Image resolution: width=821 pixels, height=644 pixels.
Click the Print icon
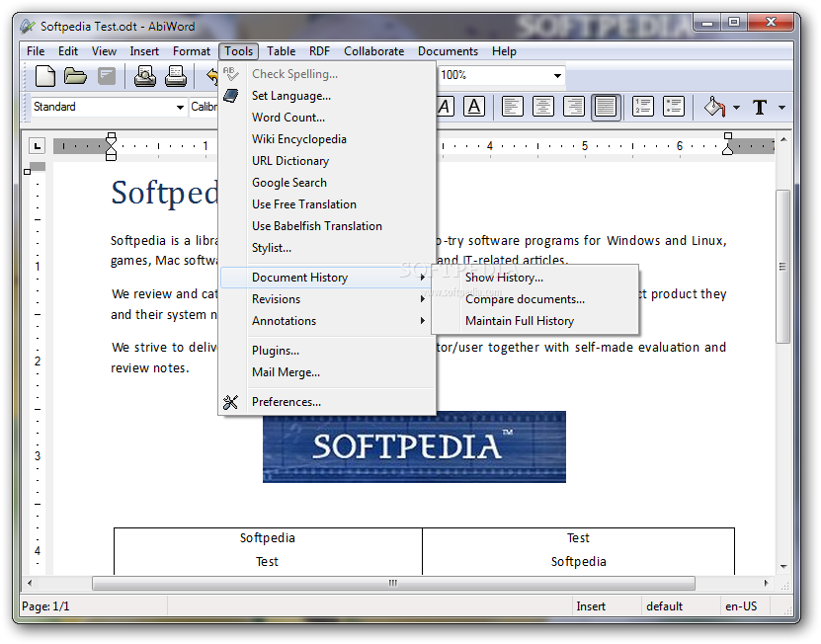(x=176, y=76)
